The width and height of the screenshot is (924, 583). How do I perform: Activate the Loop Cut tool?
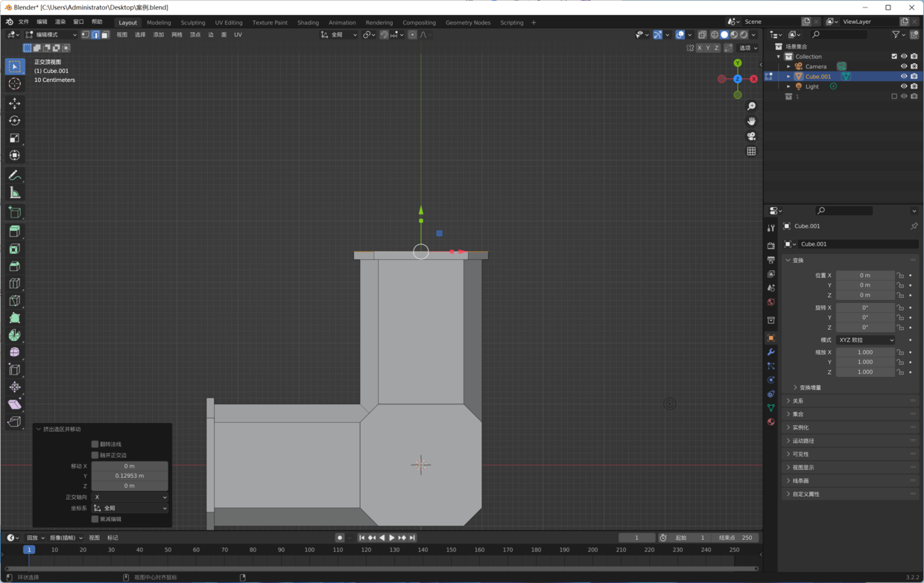pyautogui.click(x=14, y=283)
